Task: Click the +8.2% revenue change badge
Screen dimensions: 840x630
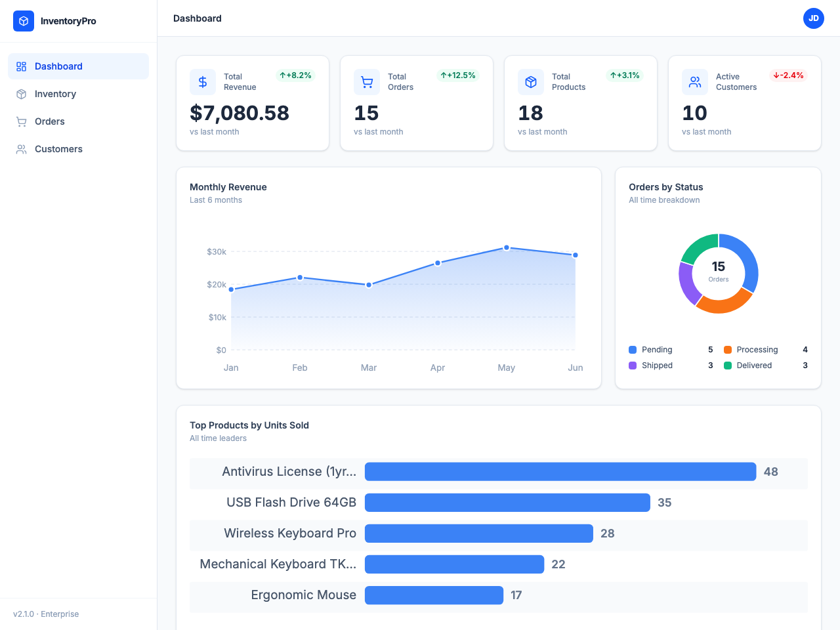Action: [x=295, y=75]
